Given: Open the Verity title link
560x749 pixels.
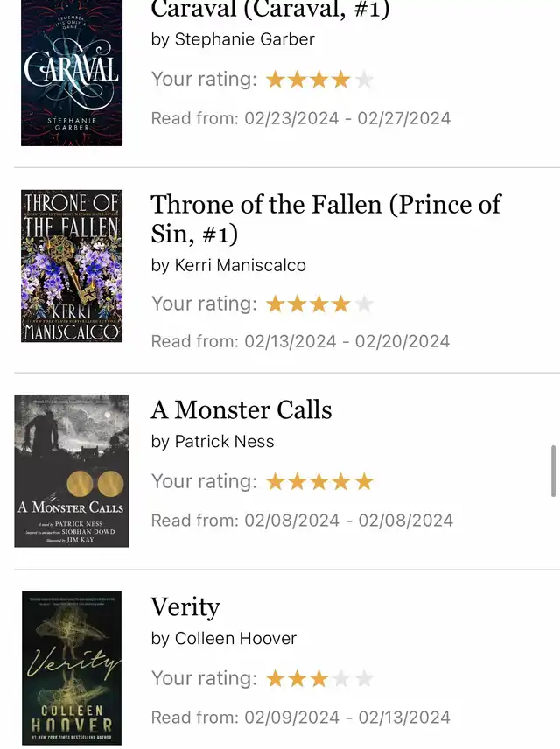Looking at the screenshot, I should (185, 606).
